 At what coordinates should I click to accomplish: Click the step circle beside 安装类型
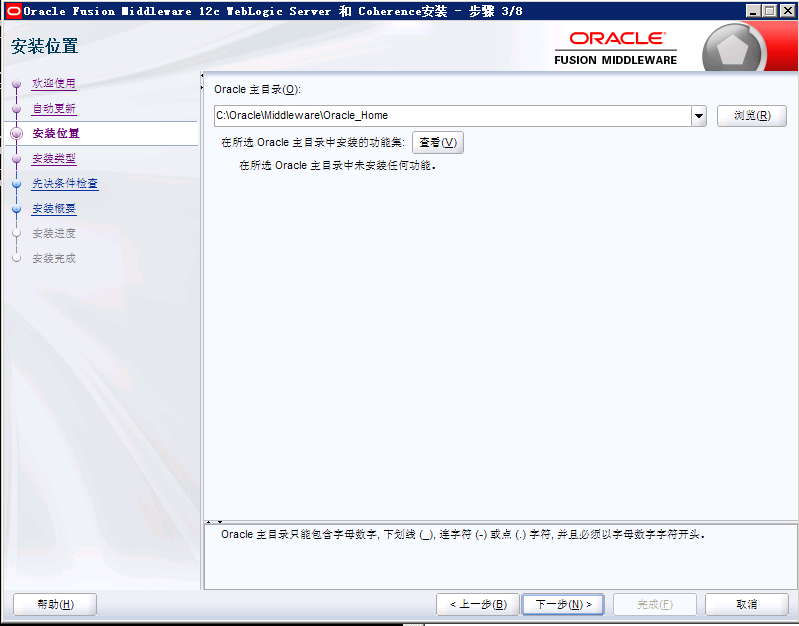[16, 159]
